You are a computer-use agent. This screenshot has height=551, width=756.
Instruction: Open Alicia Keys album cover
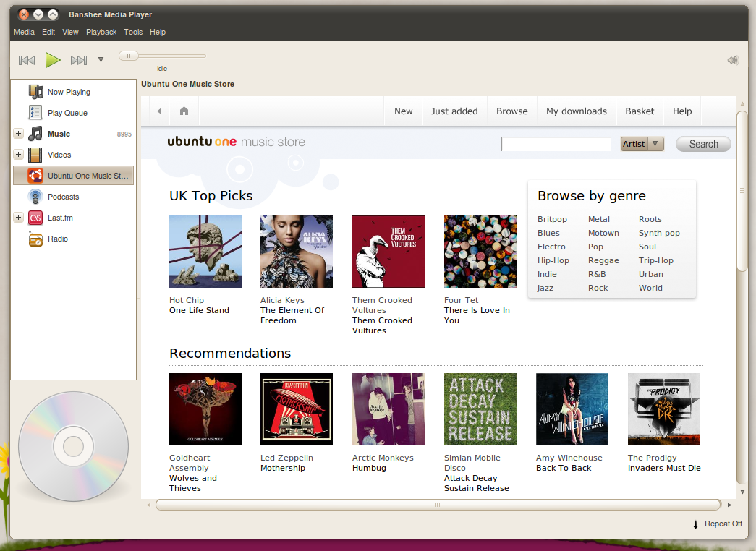(297, 252)
